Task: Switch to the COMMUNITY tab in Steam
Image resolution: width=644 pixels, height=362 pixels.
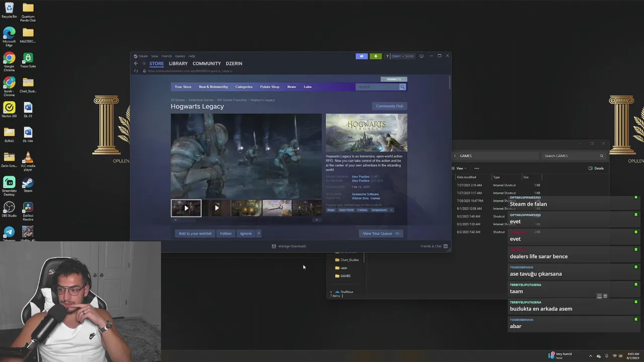Action: pyautogui.click(x=207, y=63)
